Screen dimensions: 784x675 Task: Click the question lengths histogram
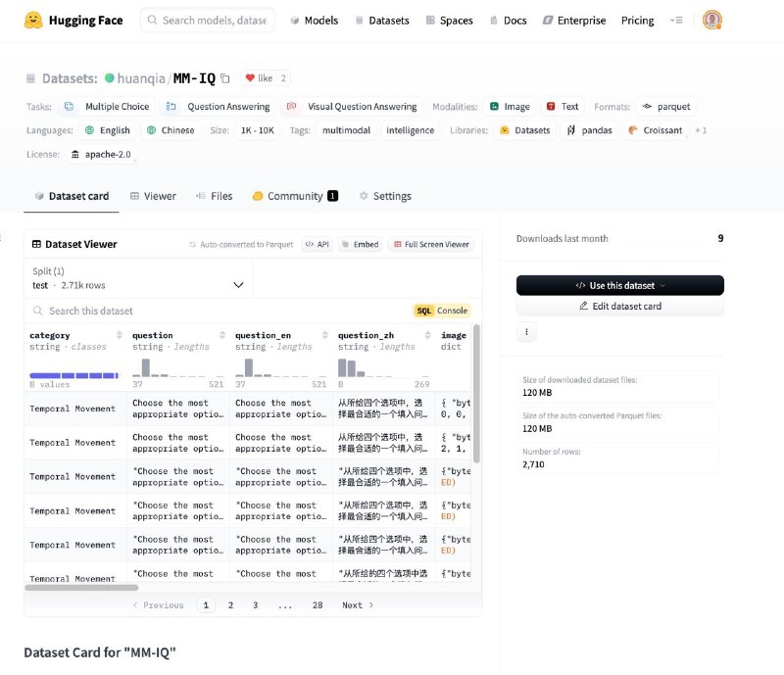(178, 368)
